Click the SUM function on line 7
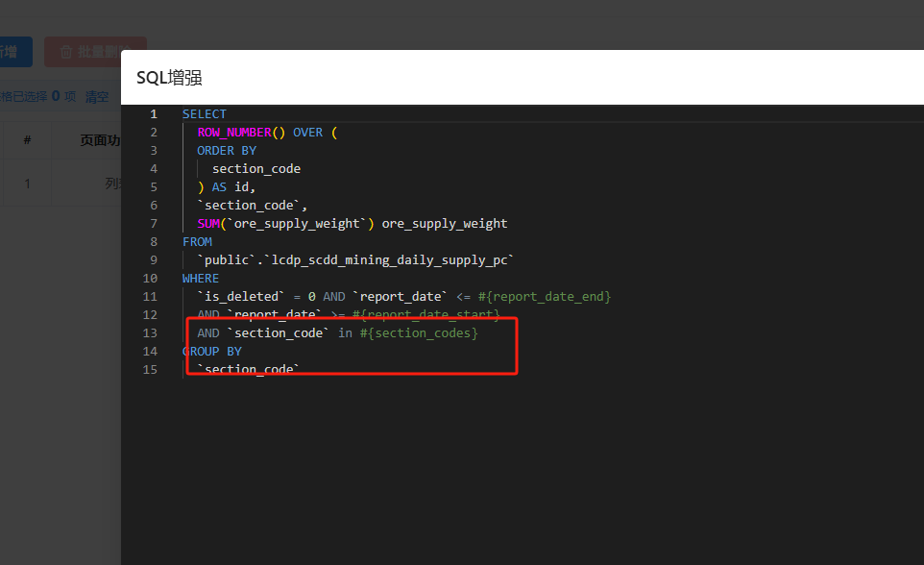The height and width of the screenshot is (565, 924). point(208,224)
